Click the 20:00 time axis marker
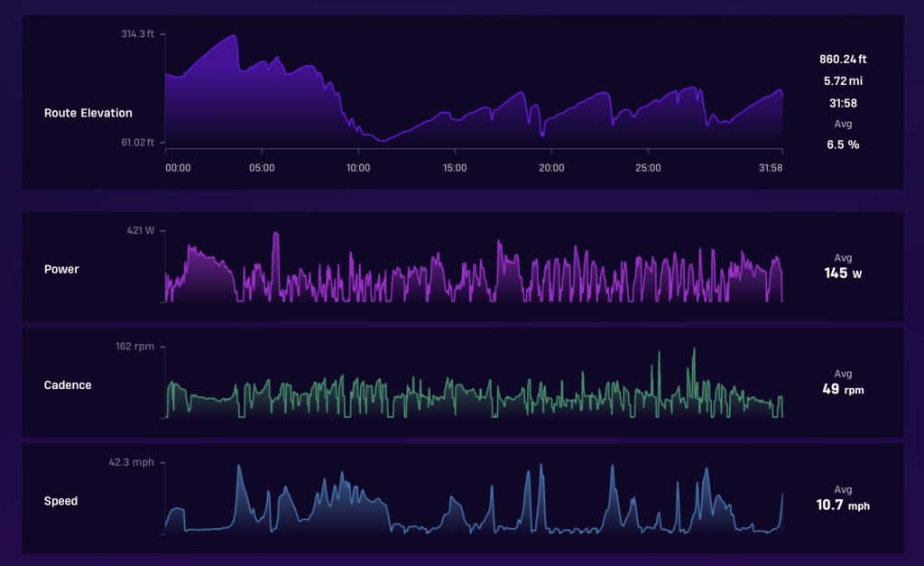The height and width of the screenshot is (566, 924). (551, 168)
